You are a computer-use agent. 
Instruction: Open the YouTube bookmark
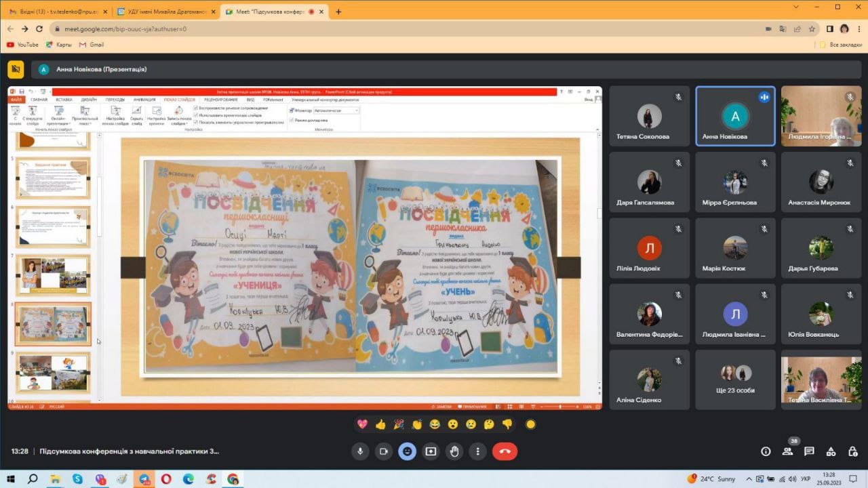pyautogui.click(x=22, y=45)
